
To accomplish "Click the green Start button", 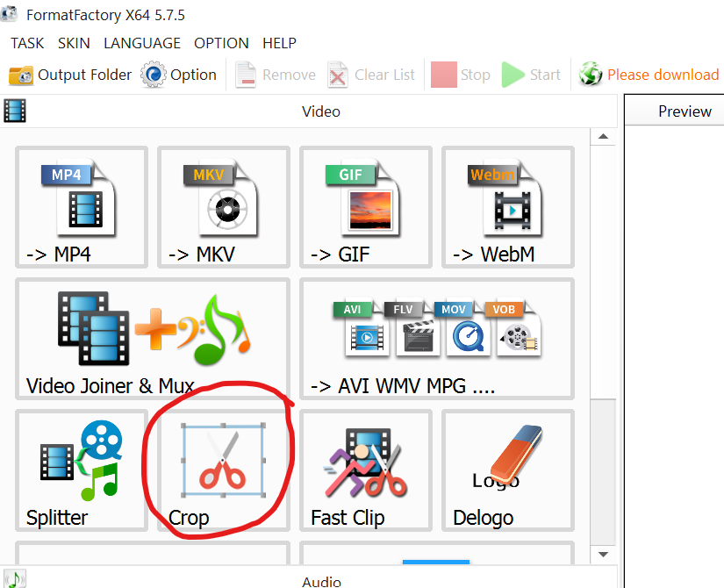I will pos(532,75).
